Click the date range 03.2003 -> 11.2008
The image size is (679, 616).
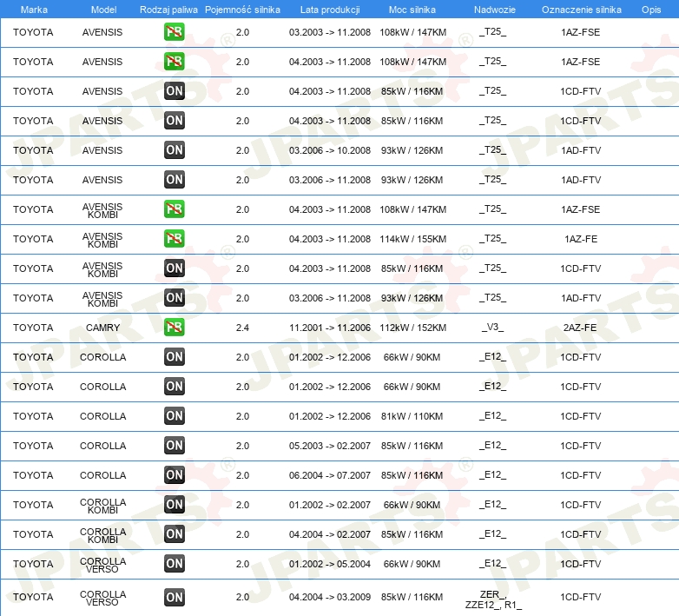coord(330,32)
